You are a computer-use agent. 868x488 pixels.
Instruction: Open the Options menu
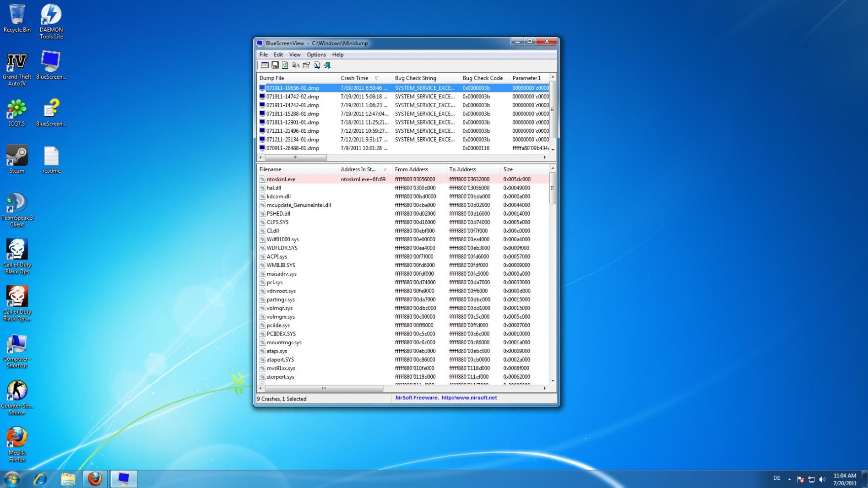[316, 54]
